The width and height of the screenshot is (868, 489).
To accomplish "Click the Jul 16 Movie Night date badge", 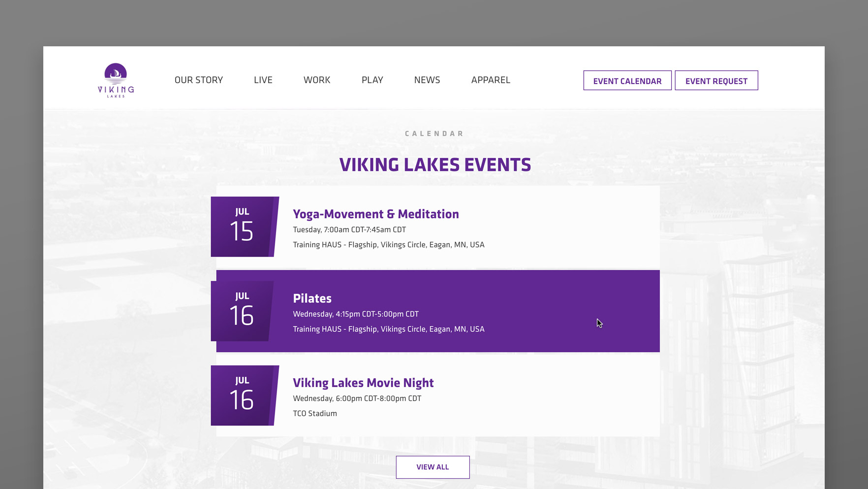I will [x=242, y=395].
